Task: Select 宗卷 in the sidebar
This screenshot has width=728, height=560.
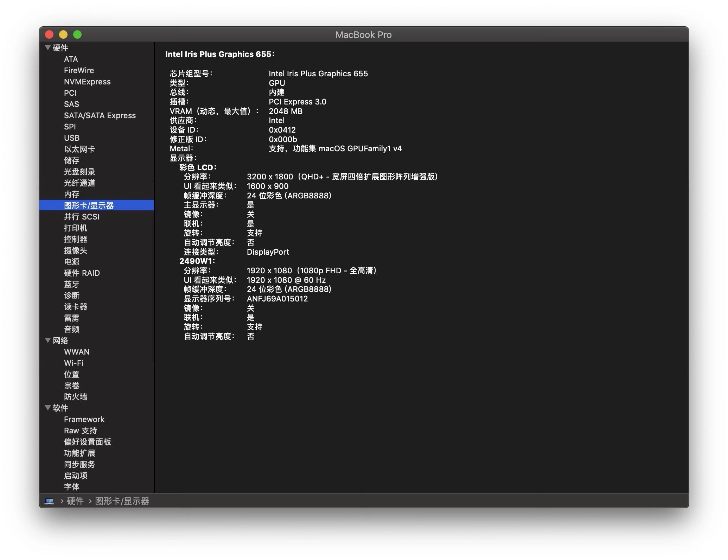Action: pyautogui.click(x=72, y=386)
